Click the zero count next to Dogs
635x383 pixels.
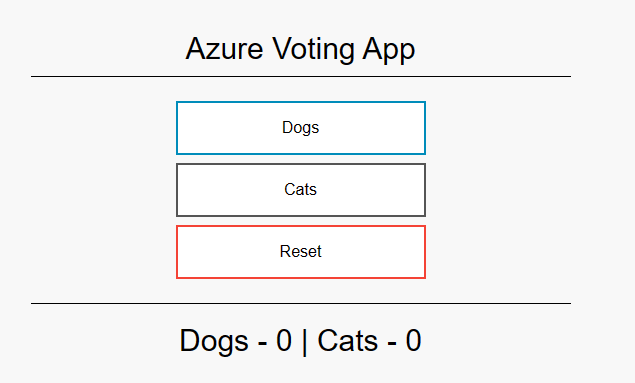[284, 340]
